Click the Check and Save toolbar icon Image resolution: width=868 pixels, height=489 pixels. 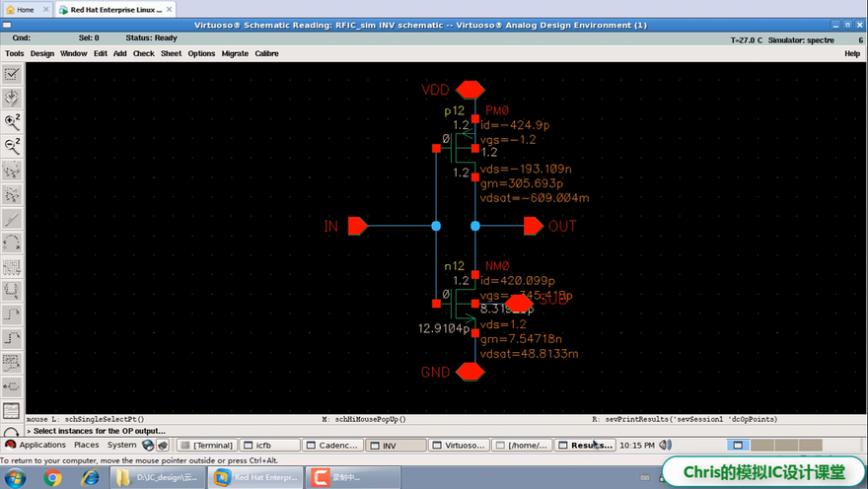(x=12, y=74)
